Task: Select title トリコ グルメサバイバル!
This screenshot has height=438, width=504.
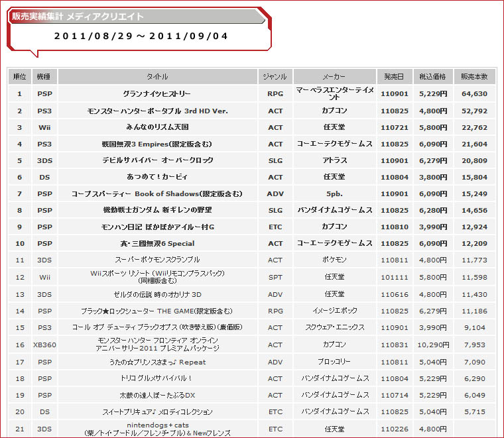Action: [x=157, y=378]
